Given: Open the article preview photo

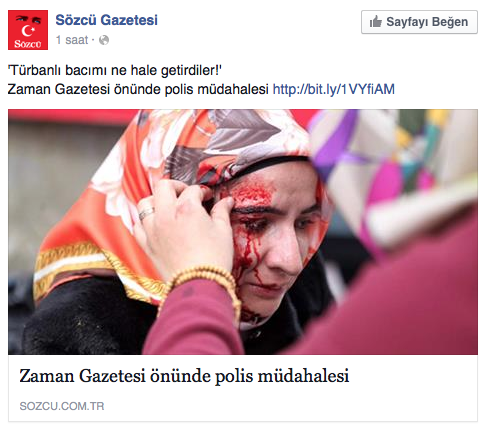Looking at the screenshot, I should coord(243,232).
